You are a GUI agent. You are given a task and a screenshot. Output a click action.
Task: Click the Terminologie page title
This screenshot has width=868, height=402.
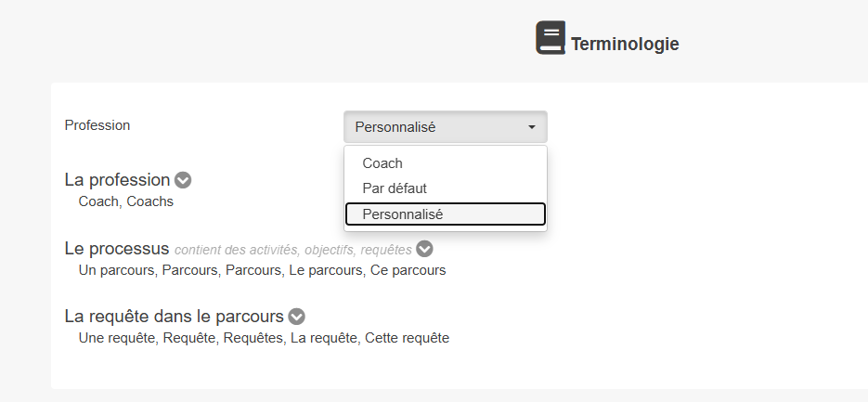point(625,44)
